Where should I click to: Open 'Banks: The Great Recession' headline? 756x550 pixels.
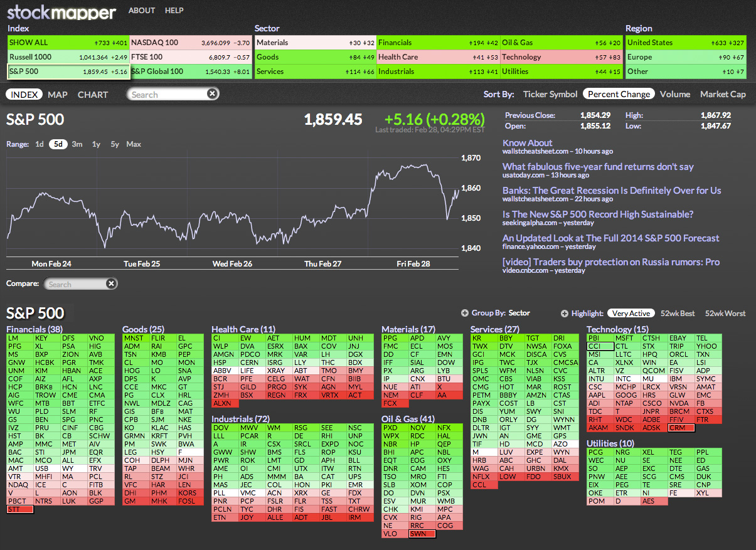coord(612,191)
